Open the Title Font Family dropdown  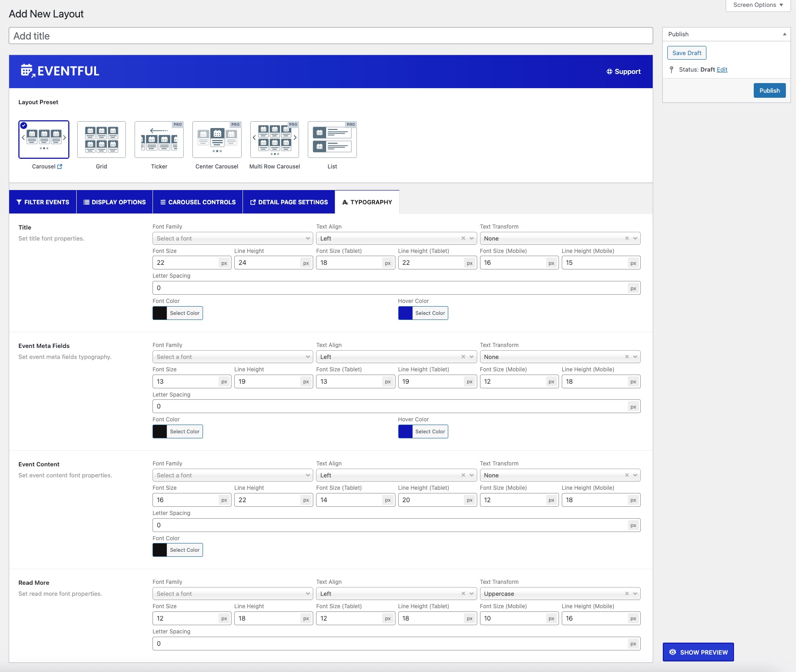tap(232, 238)
